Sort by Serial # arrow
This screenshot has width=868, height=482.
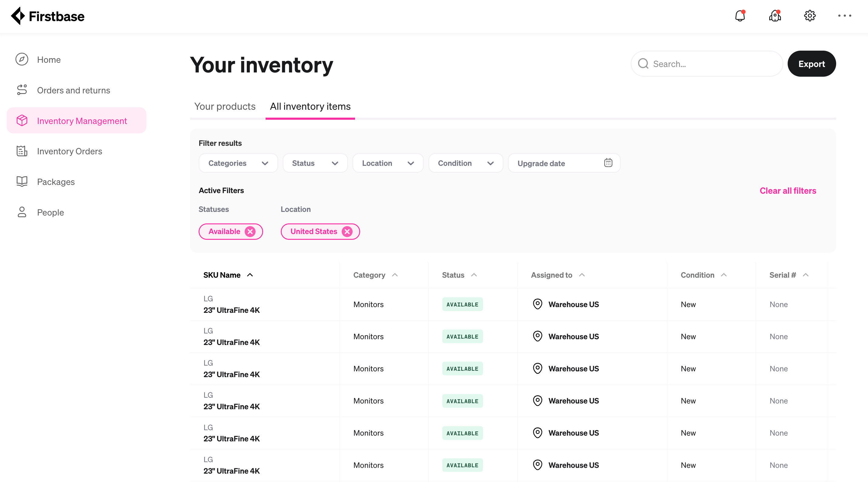point(806,275)
